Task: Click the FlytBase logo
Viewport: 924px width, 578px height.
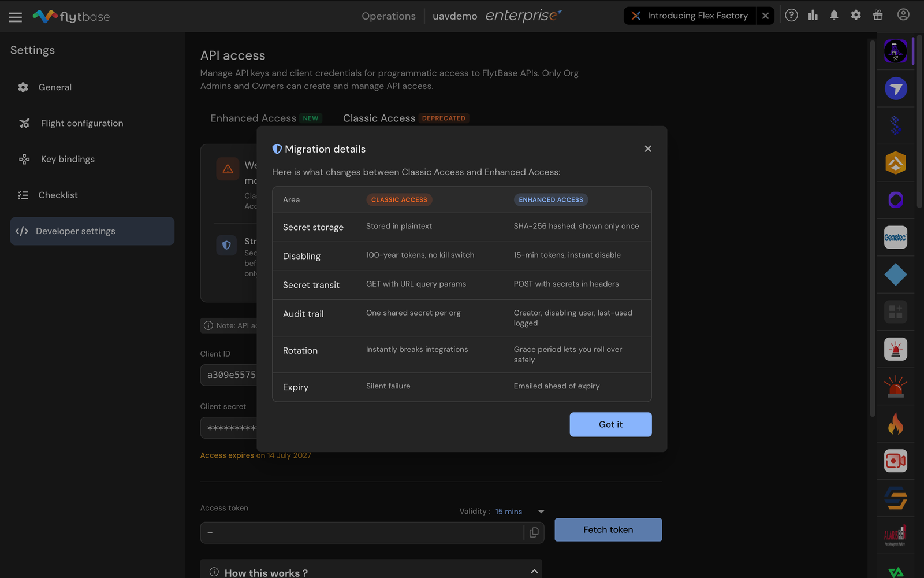Action: pyautogui.click(x=71, y=16)
